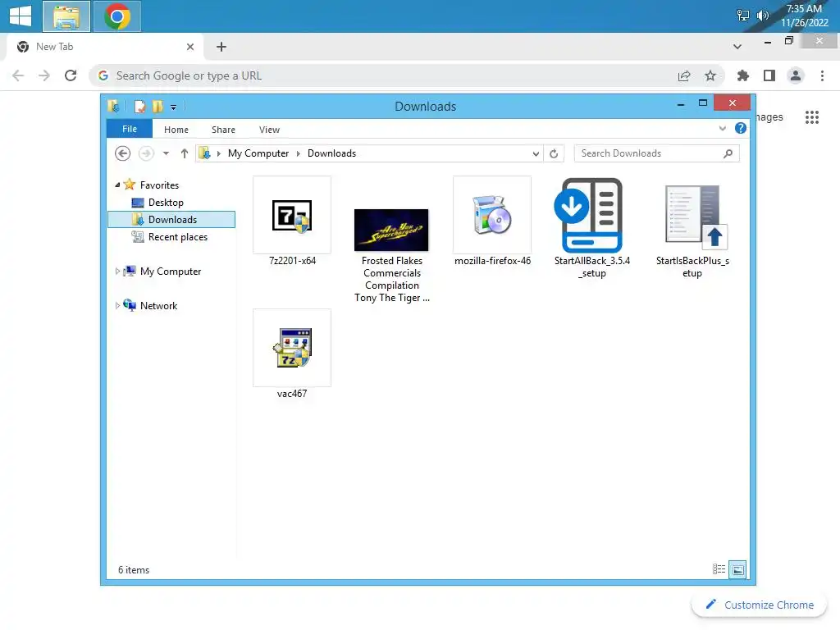Click the Explorer Forward arrow button

tap(146, 153)
